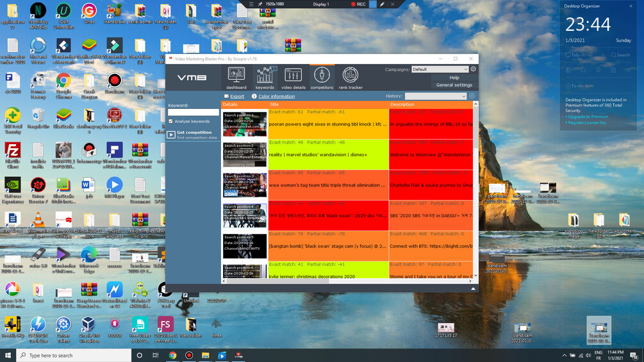Select BANGTANTV search position 5 thumbnail
Viewport: 644px width, 362px height.
[x=244, y=246]
